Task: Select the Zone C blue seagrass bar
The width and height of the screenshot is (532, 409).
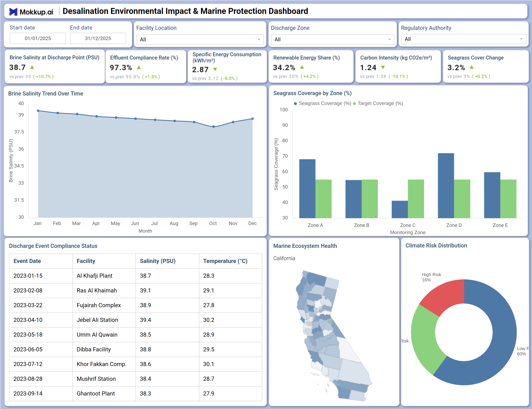Action: point(399,209)
